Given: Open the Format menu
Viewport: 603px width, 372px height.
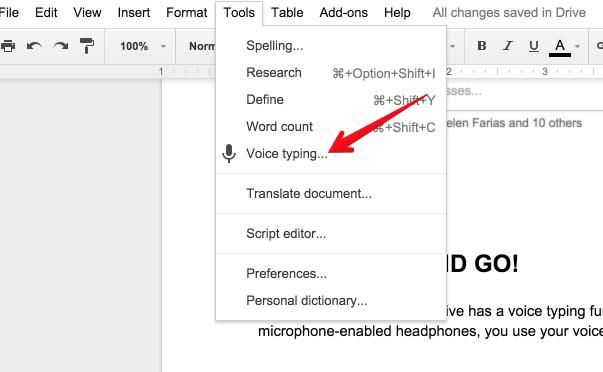Looking at the screenshot, I should [187, 12].
